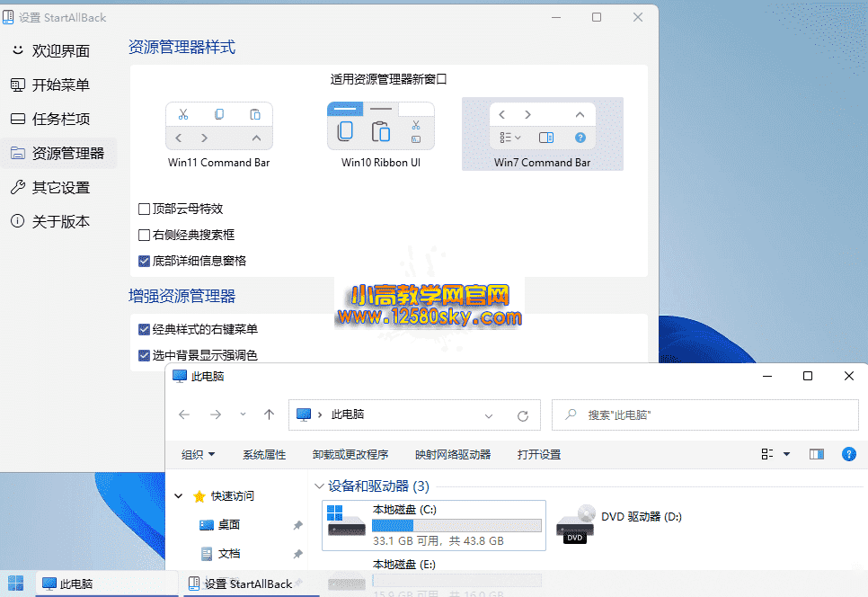Toggle the preview pane icon

817,454
